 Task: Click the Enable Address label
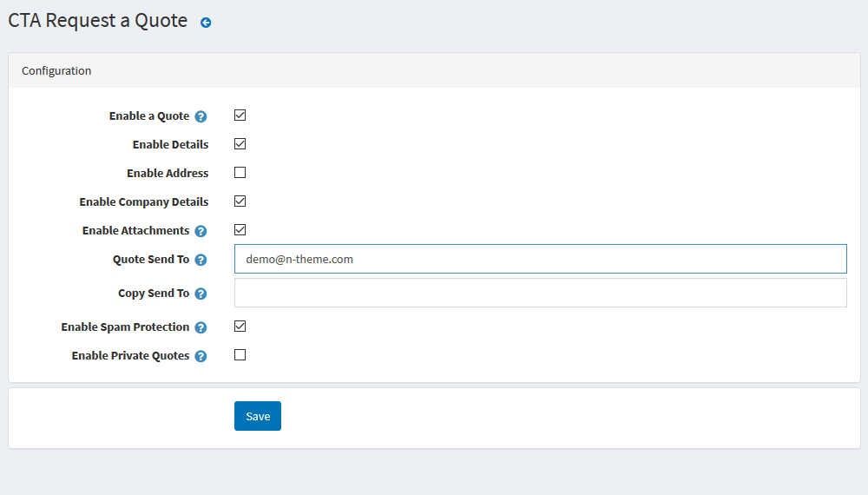(x=168, y=174)
